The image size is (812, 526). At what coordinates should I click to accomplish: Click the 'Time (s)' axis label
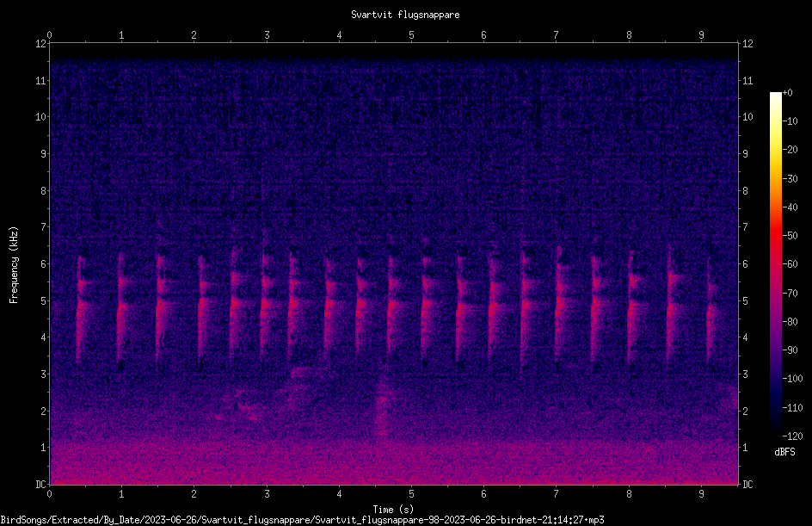pos(393,510)
